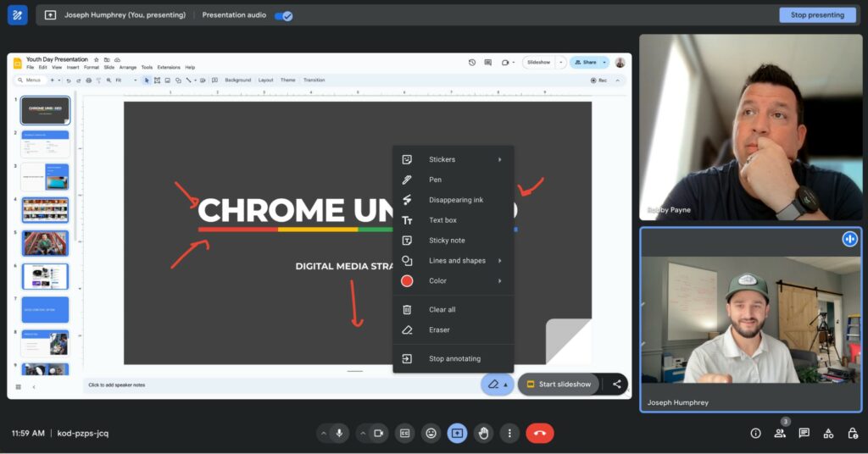
Task: Click the Layout toolbar button
Action: (x=265, y=80)
